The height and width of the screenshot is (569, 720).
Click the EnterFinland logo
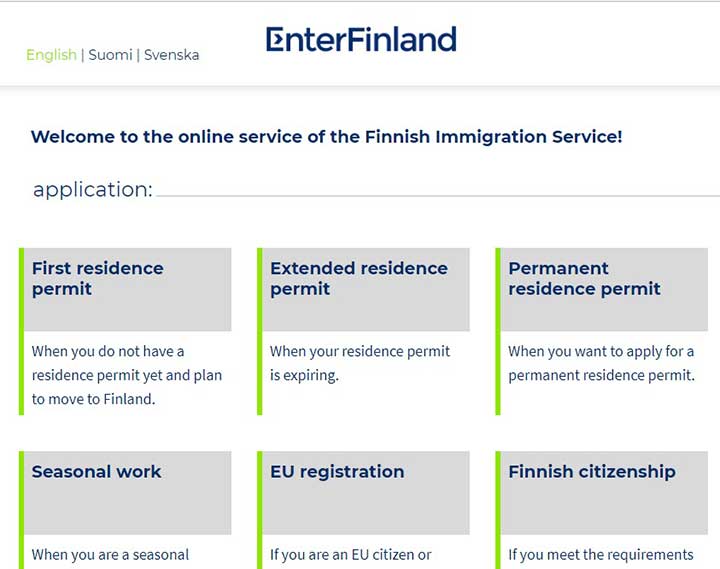[x=361, y=39]
